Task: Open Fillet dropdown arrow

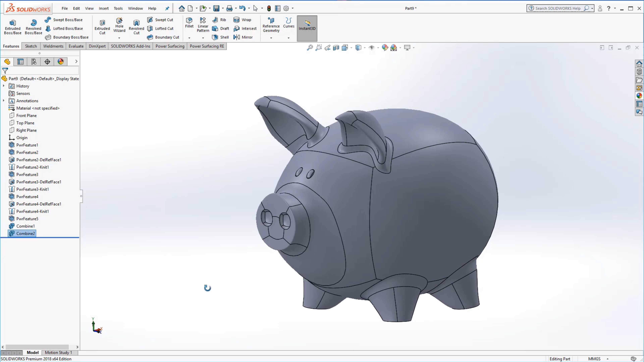Action: pos(189,38)
